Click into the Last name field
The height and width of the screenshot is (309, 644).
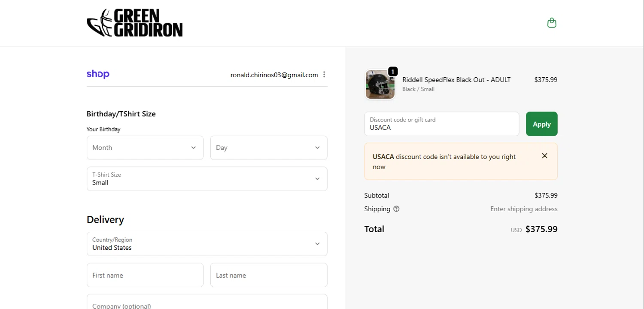coord(269,275)
